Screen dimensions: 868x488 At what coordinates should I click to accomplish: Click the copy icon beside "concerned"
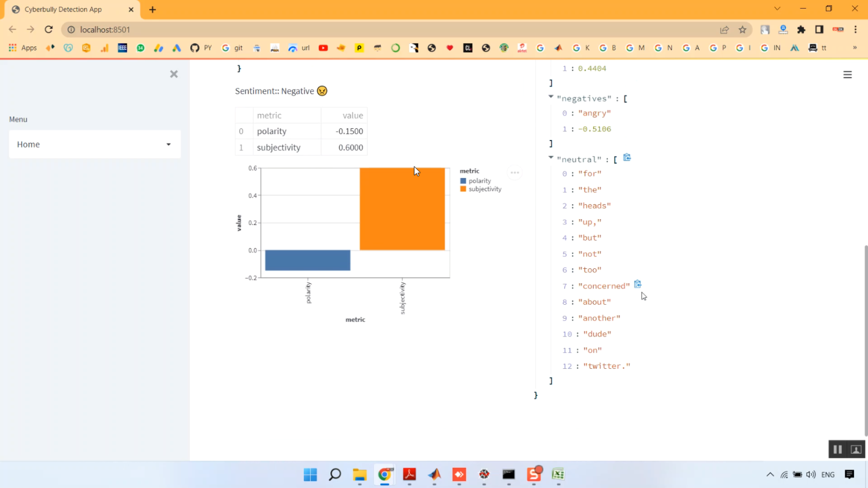[638, 284]
